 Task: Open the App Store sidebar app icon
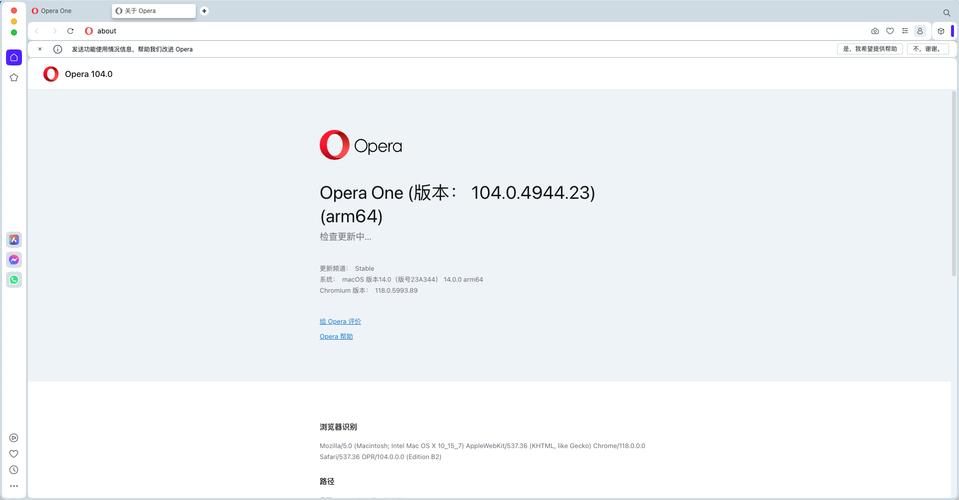[x=14, y=240]
